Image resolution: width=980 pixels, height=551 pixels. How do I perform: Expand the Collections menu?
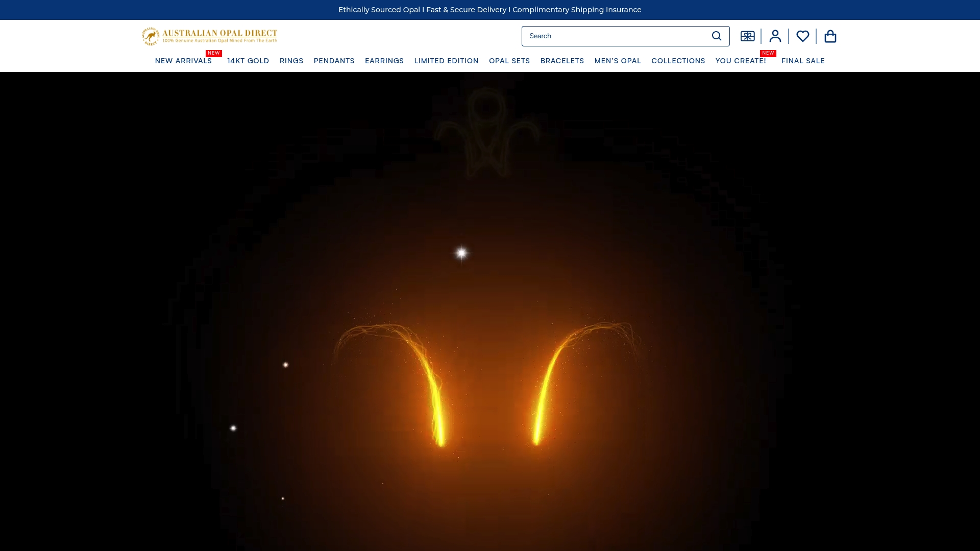(x=678, y=61)
